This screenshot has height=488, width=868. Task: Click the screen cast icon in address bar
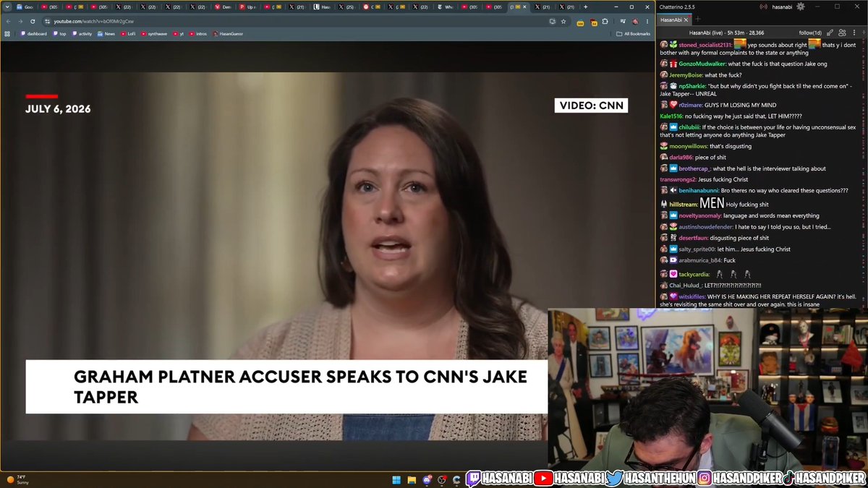[552, 22]
